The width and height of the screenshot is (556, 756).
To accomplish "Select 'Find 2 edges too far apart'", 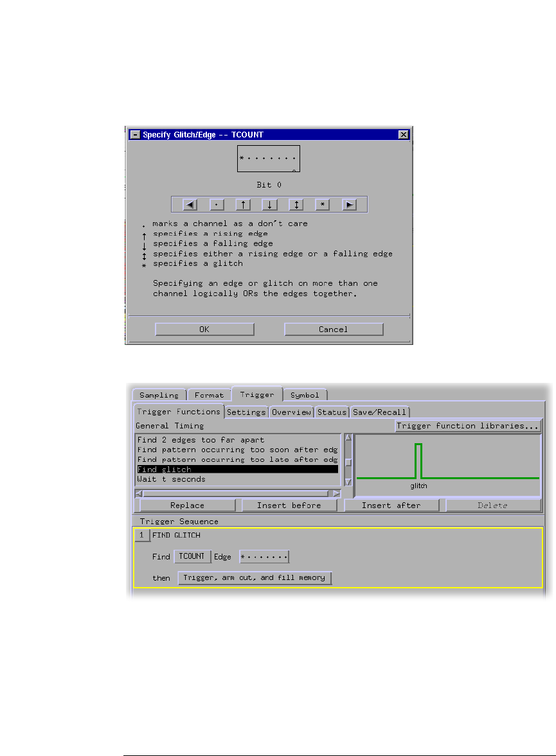I will pyautogui.click(x=237, y=440).
